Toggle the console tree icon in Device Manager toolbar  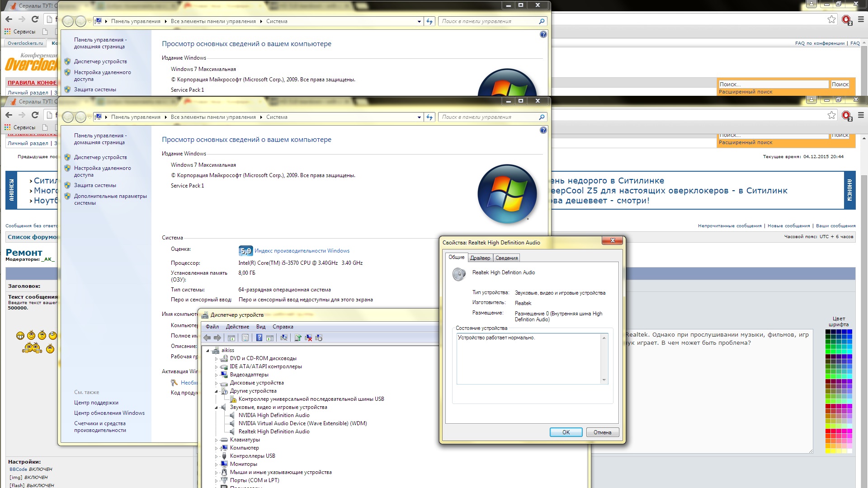[231, 338]
